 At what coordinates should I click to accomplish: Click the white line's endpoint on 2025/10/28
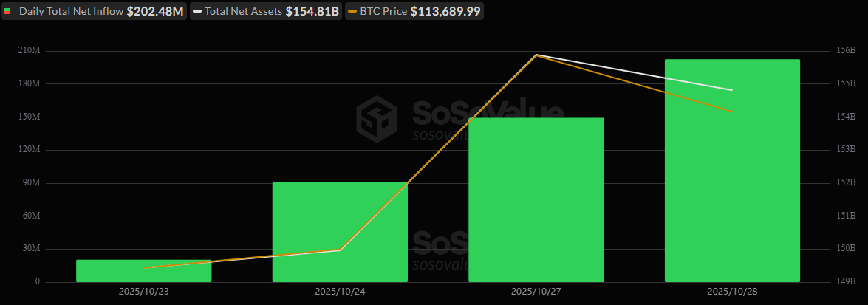point(732,90)
